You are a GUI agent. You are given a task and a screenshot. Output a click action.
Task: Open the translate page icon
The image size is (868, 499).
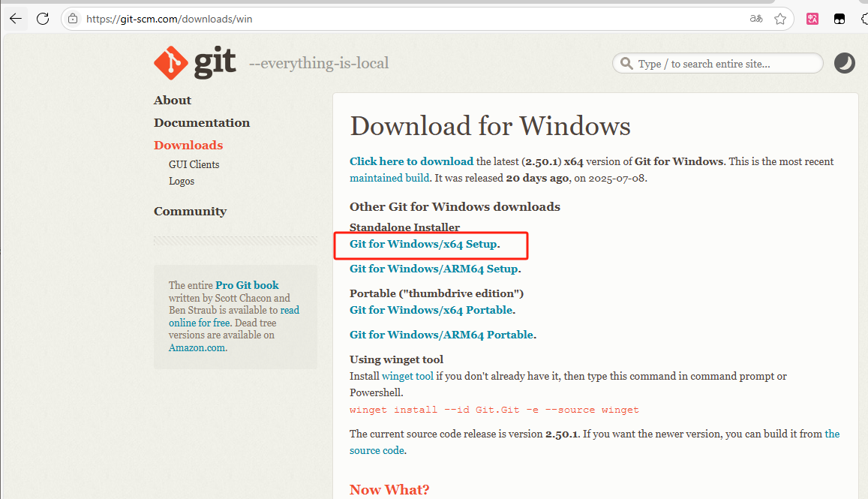[x=756, y=19]
